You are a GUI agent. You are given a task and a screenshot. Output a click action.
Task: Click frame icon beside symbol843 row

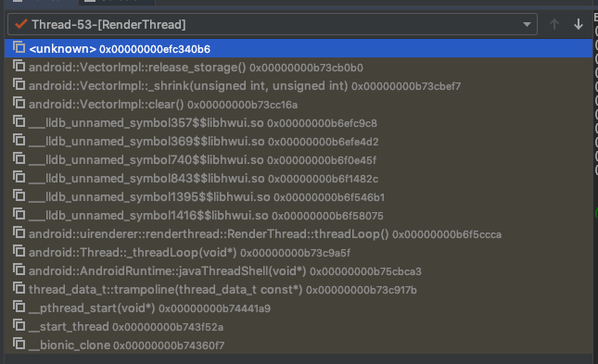19,177
